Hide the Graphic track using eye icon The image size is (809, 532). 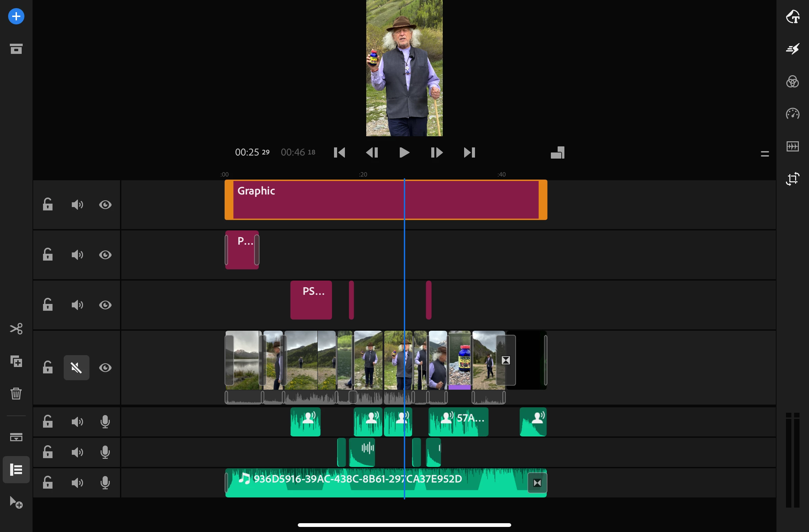click(105, 205)
